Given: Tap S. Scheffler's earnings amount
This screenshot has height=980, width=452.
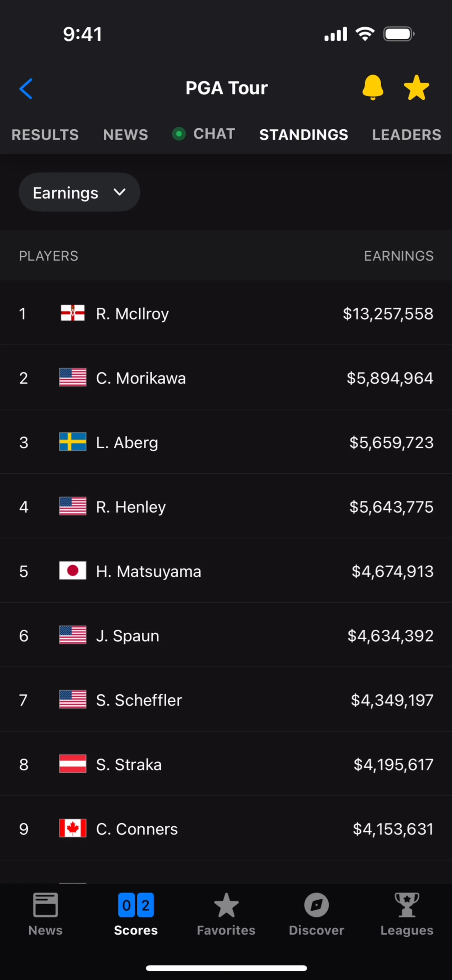Looking at the screenshot, I should click(392, 700).
